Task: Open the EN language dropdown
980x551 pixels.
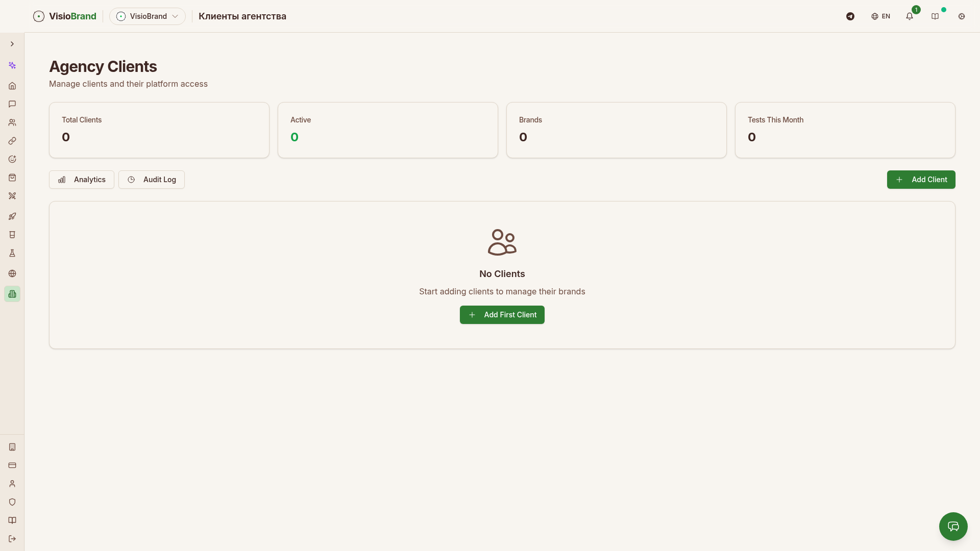Action: point(881,16)
